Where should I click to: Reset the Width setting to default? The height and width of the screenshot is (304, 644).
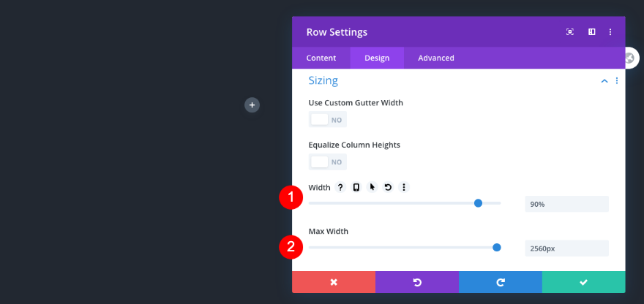click(388, 188)
